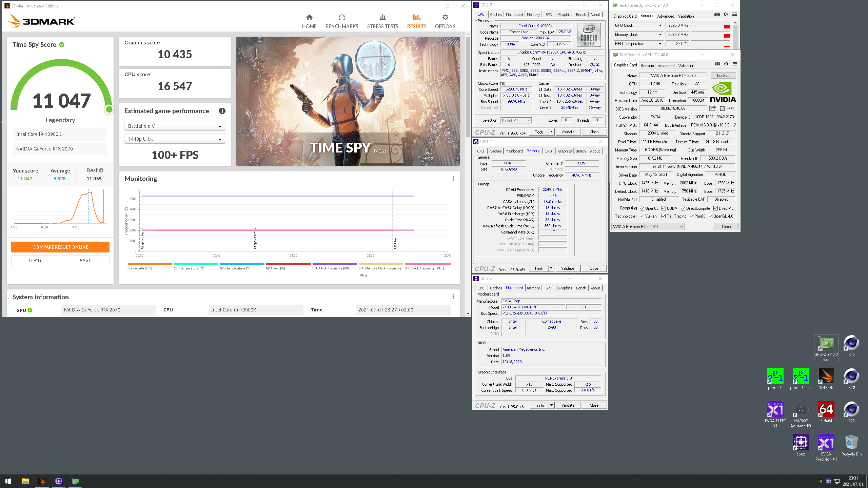Viewport: 868px width, 488px height.
Task: Open the Monitoring panel three-dot menu
Action: [453, 179]
